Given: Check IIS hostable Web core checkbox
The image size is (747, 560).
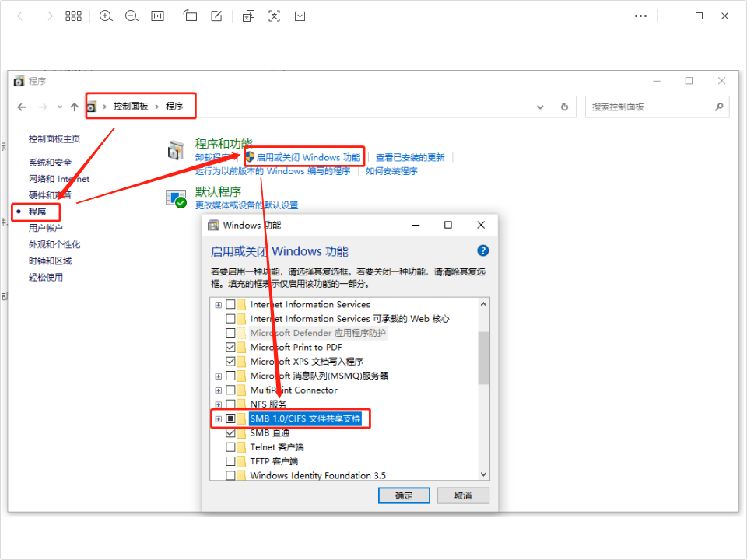Looking at the screenshot, I should pyautogui.click(x=230, y=319).
